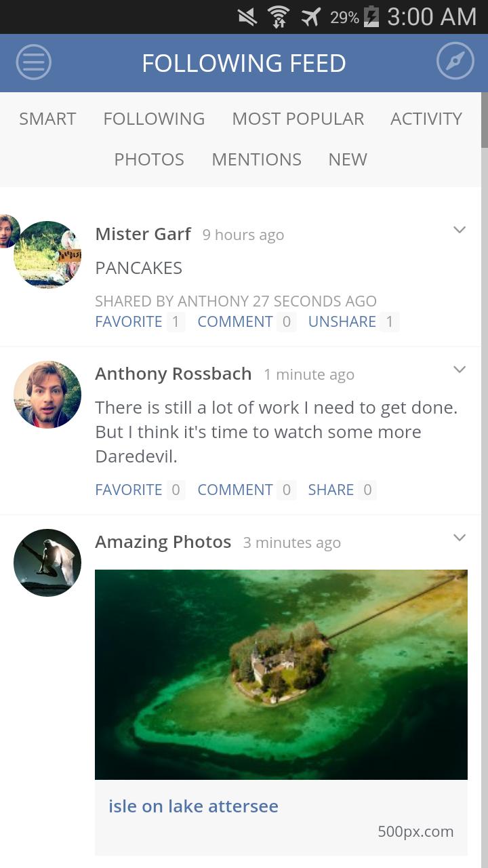Unshare the PANCAKES post
Viewport: 488px width, 868px height.
342,321
